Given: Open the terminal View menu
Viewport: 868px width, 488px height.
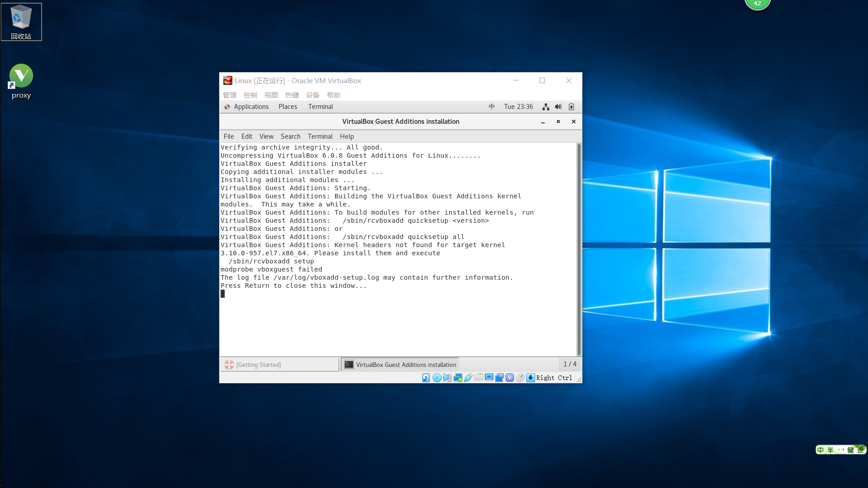Looking at the screenshot, I should pyautogui.click(x=266, y=136).
